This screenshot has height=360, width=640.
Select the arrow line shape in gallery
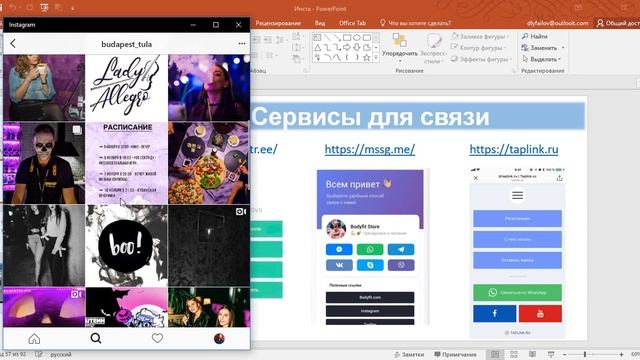click(337, 37)
